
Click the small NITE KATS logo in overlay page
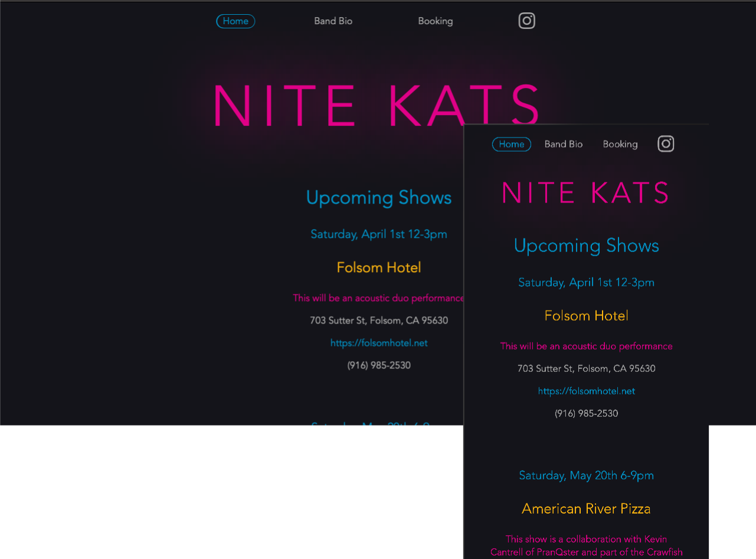pyautogui.click(x=585, y=193)
